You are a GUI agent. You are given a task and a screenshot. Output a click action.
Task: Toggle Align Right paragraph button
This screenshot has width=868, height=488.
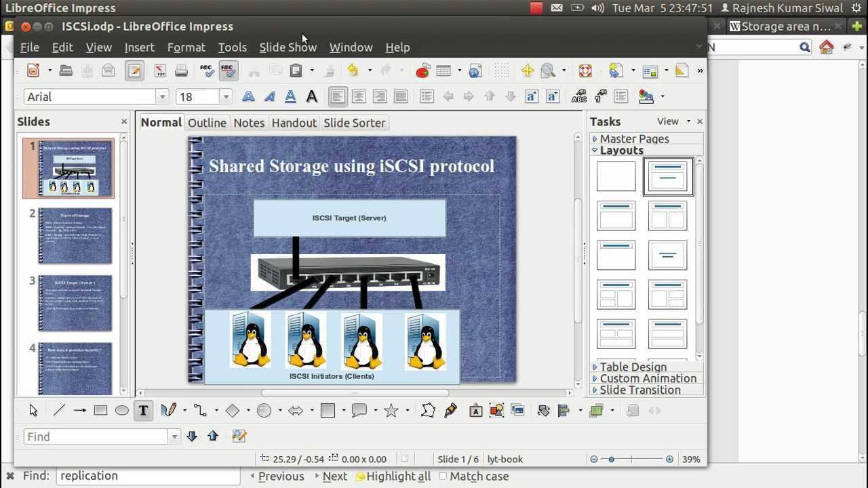(x=380, y=97)
